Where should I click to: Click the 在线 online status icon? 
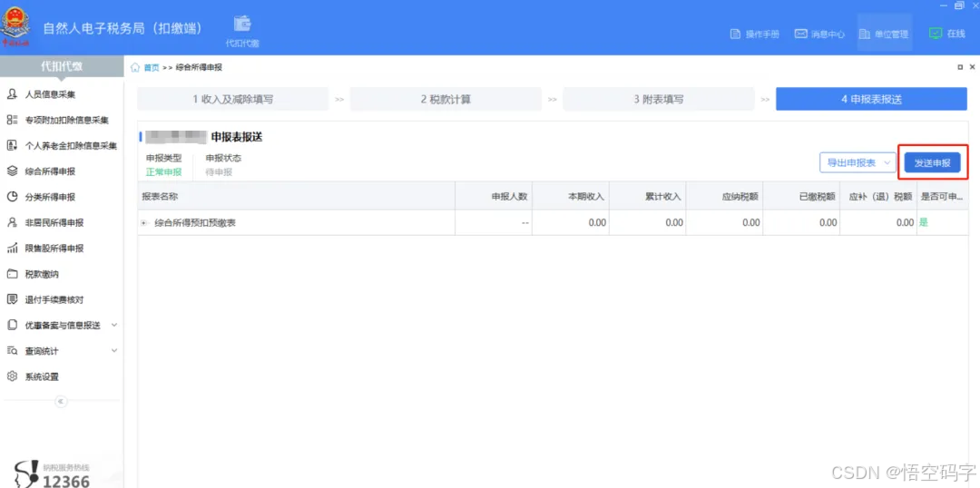935,34
